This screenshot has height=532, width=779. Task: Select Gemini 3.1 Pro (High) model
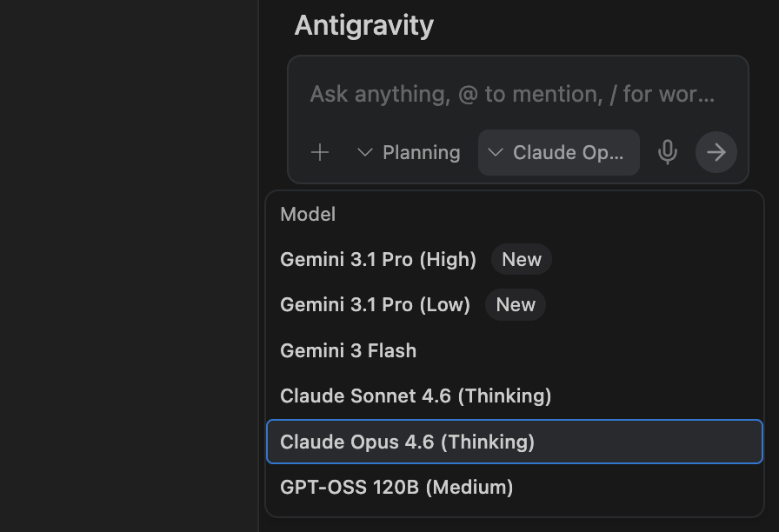[378, 260]
